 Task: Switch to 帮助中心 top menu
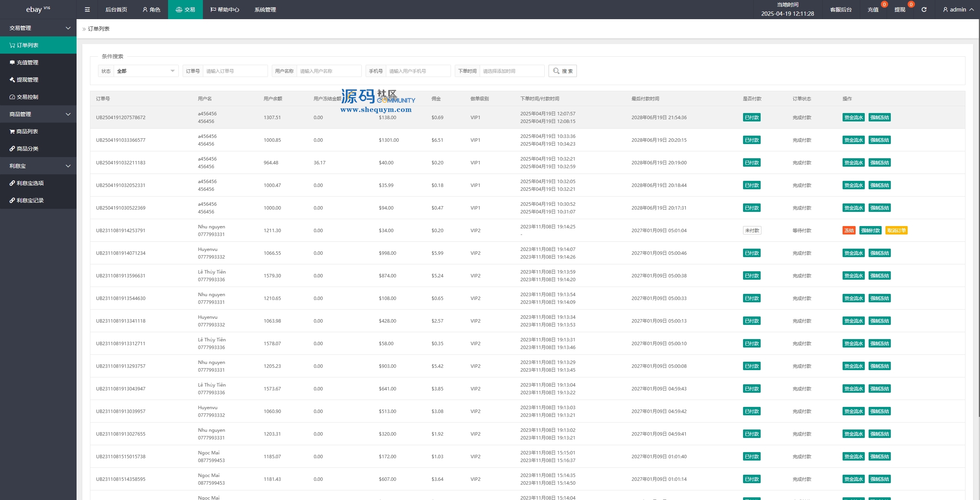[225, 10]
